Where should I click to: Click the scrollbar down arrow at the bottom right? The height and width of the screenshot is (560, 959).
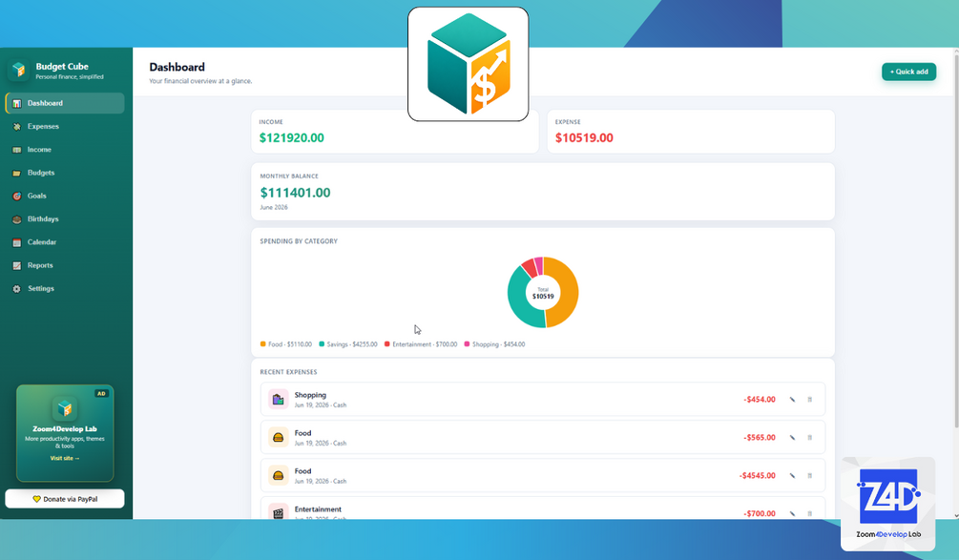[956, 515]
